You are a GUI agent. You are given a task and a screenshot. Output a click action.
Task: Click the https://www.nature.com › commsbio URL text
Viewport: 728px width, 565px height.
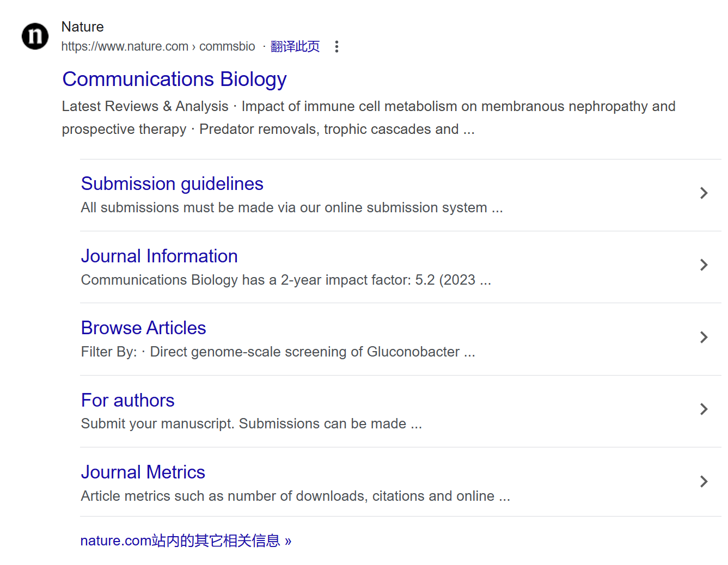(x=158, y=47)
